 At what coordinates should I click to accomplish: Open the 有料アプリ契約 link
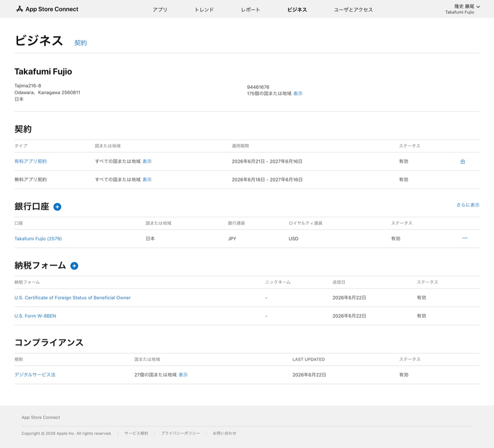coord(30,161)
